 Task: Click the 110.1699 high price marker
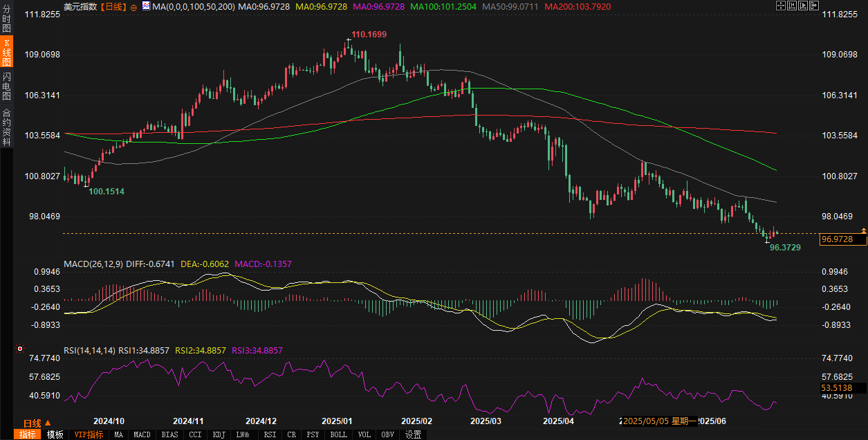point(369,34)
